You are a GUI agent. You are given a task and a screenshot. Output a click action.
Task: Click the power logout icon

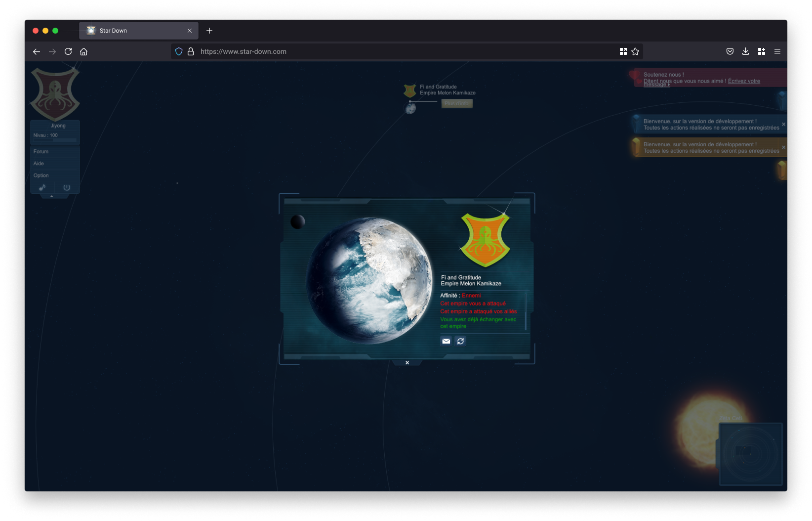pos(67,188)
